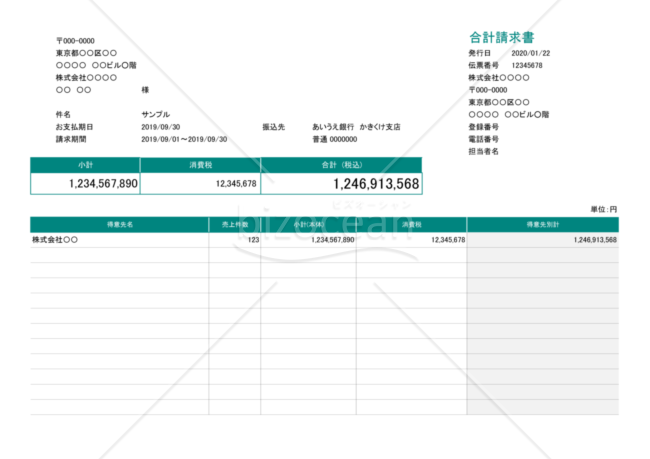650x459 pixels.
Task: Select the summary tax amount 12,345,678
Action: [236, 184]
